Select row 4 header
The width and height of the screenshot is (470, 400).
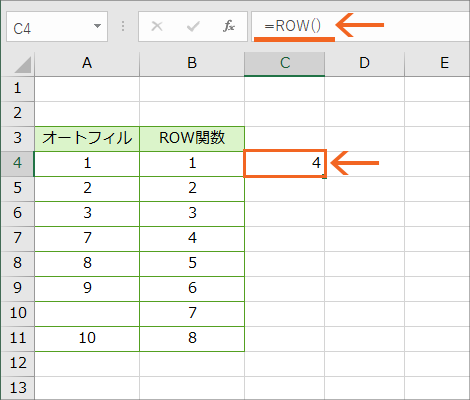point(17,164)
